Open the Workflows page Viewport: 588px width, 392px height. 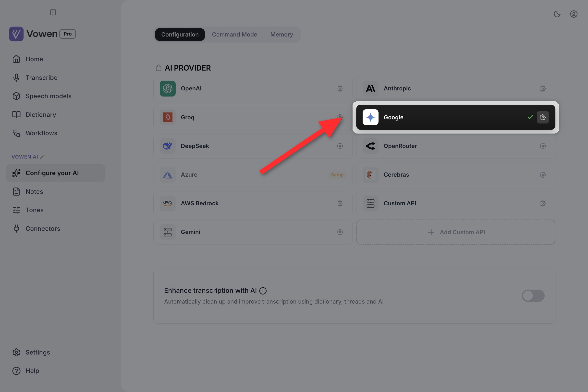[x=56, y=133]
